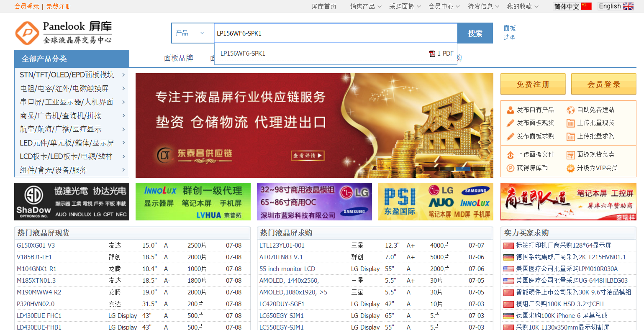Click 升级为VIP会员 badge icon
644x330 pixels.
[x=570, y=168]
